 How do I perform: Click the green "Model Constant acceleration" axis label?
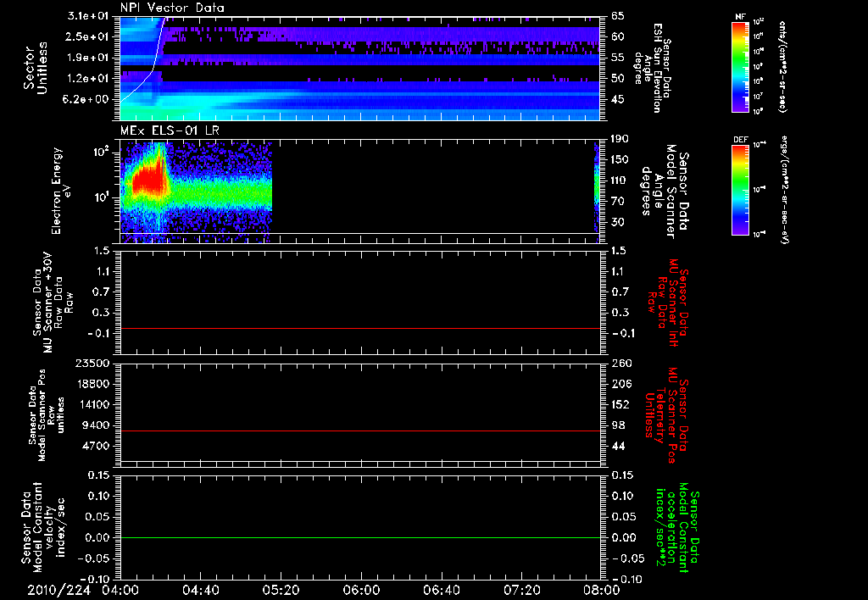[677, 528]
